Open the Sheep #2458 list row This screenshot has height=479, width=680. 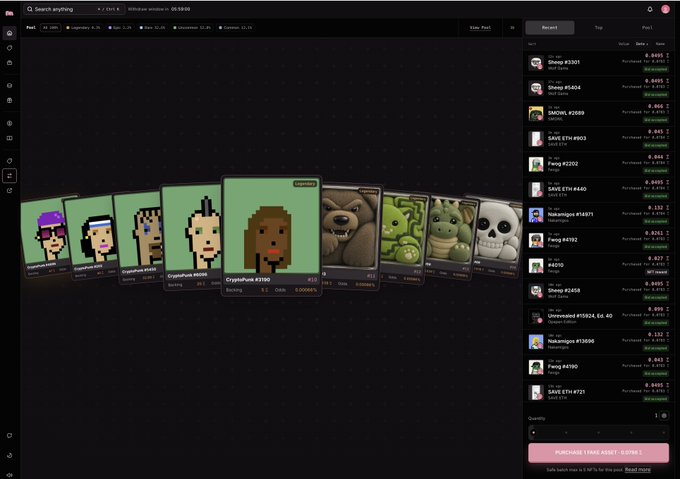(x=598, y=291)
